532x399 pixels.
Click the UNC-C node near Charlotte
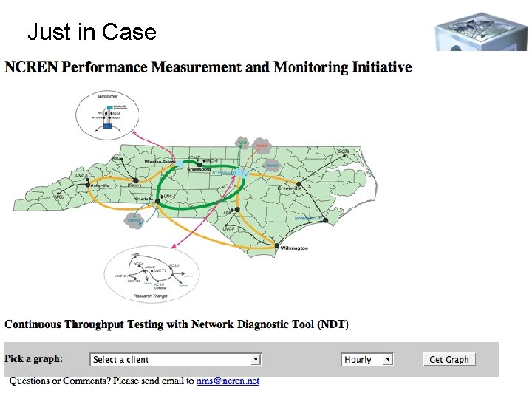click(162, 197)
